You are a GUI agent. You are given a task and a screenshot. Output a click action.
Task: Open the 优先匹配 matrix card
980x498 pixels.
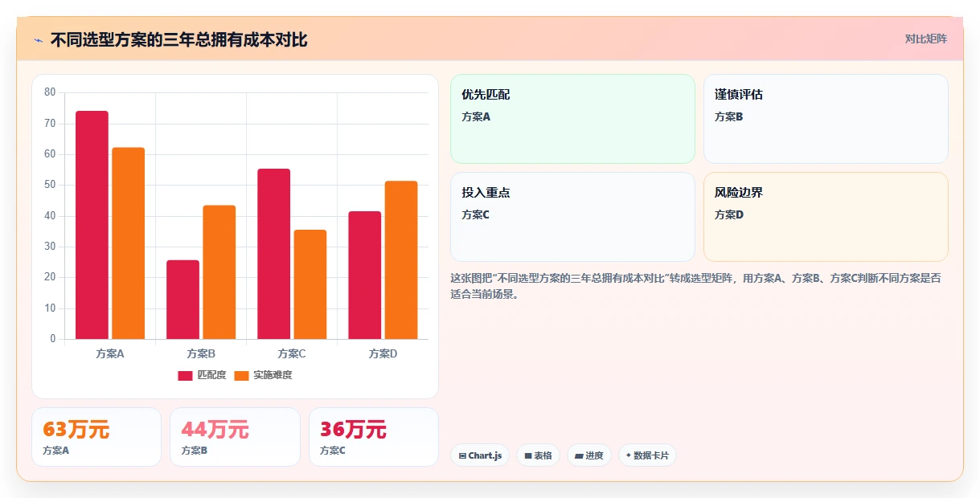coord(572,119)
